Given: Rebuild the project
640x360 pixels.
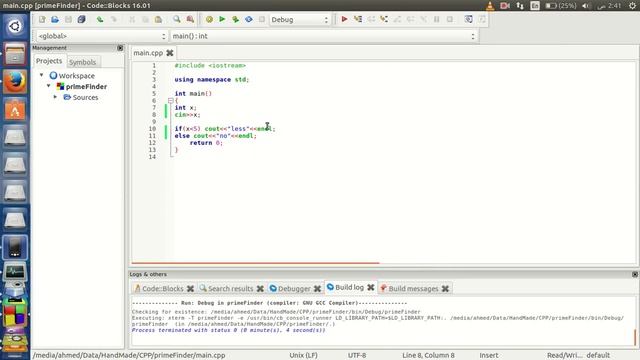Looking at the screenshot, I should click(x=249, y=19).
